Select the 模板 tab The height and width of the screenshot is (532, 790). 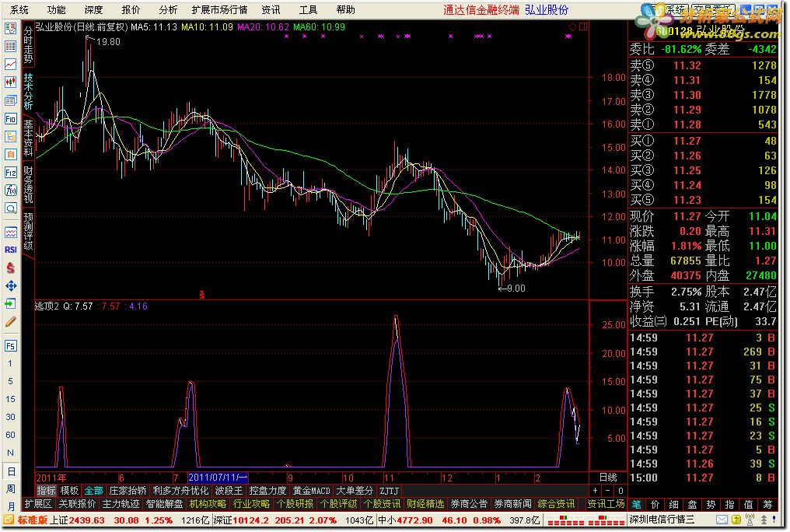pos(69,491)
